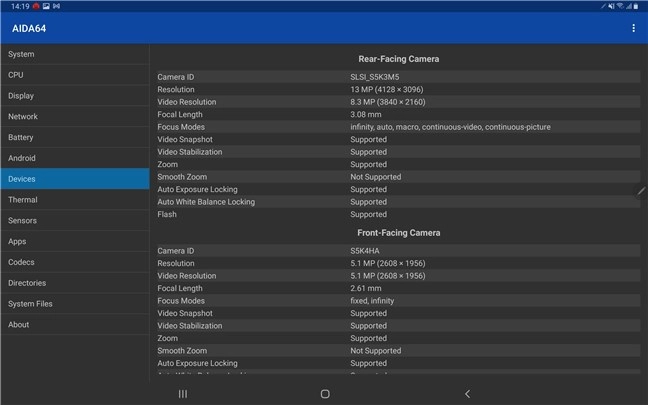Open the Display section
The image size is (648, 405).
(x=75, y=95)
